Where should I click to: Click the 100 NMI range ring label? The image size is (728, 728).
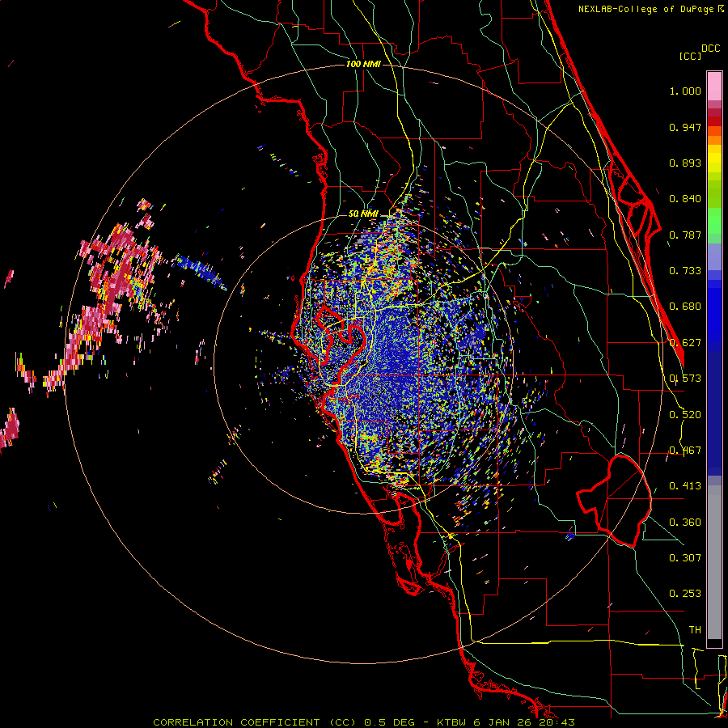[x=363, y=64]
